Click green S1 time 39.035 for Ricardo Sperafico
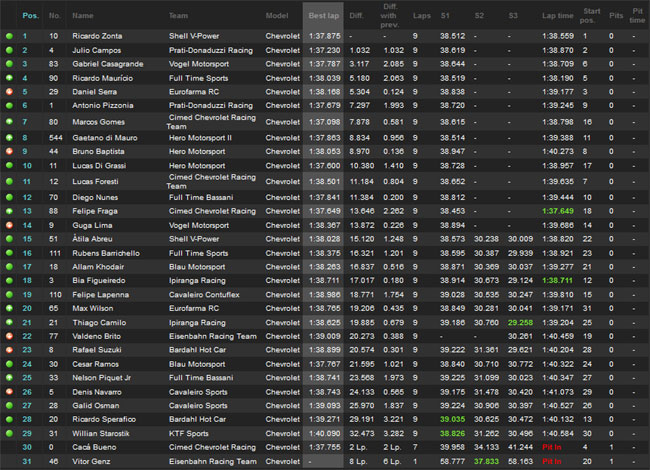Screen dimensions: 650x470 tap(452, 419)
